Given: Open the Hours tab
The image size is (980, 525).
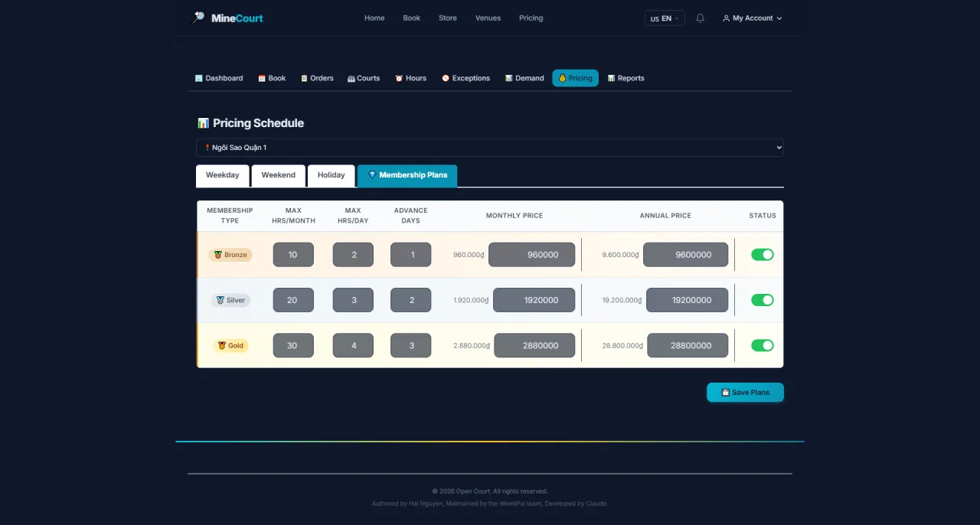Looking at the screenshot, I should pos(410,78).
